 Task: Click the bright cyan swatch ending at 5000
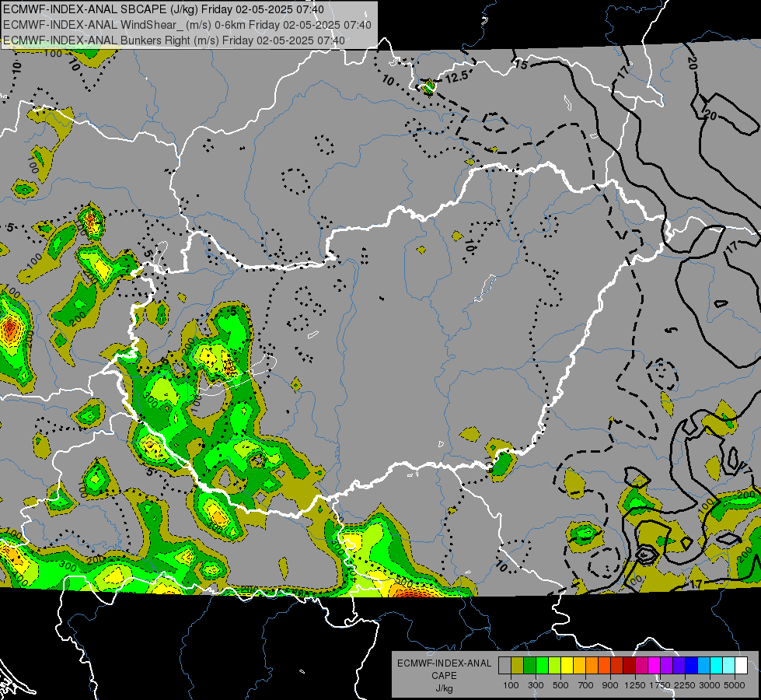(x=728, y=665)
